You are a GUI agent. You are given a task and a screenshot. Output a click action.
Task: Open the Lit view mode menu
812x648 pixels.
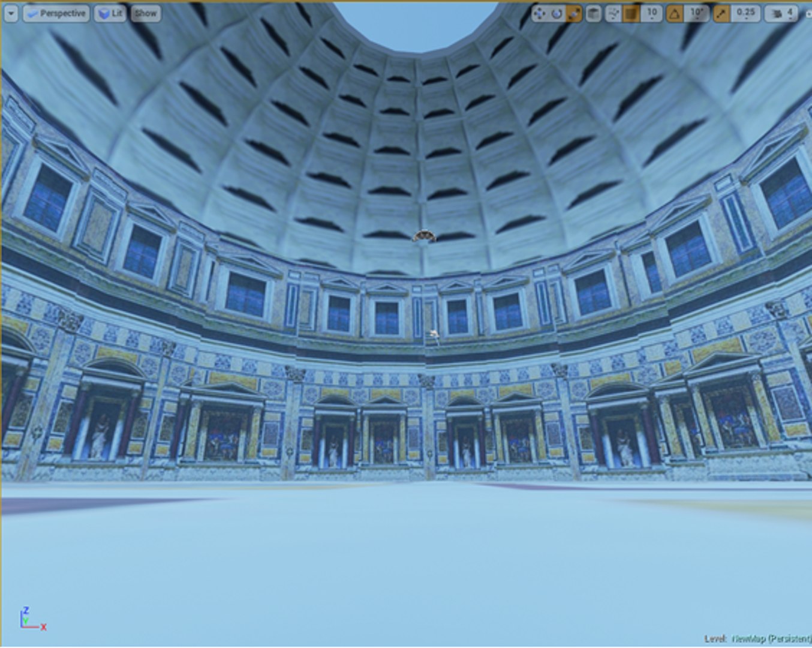coord(110,13)
